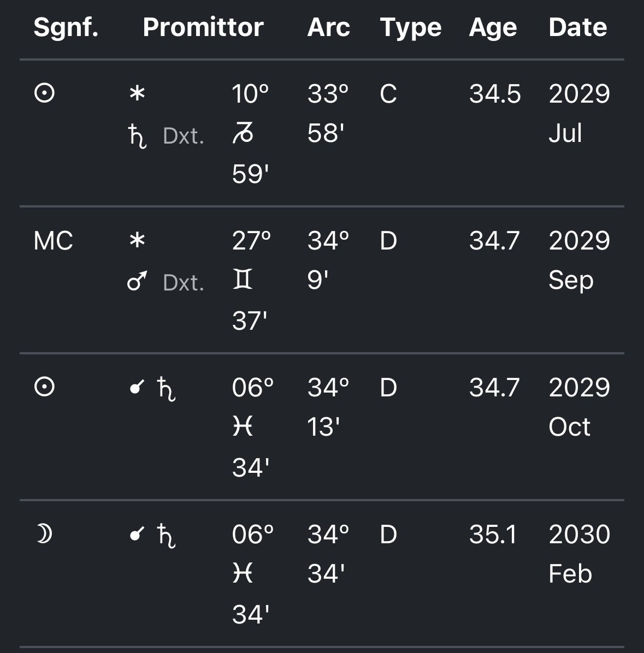This screenshot has height=653, width=644.
Task: Tap the Capricorn sign glyph
Action: [243, 134]
